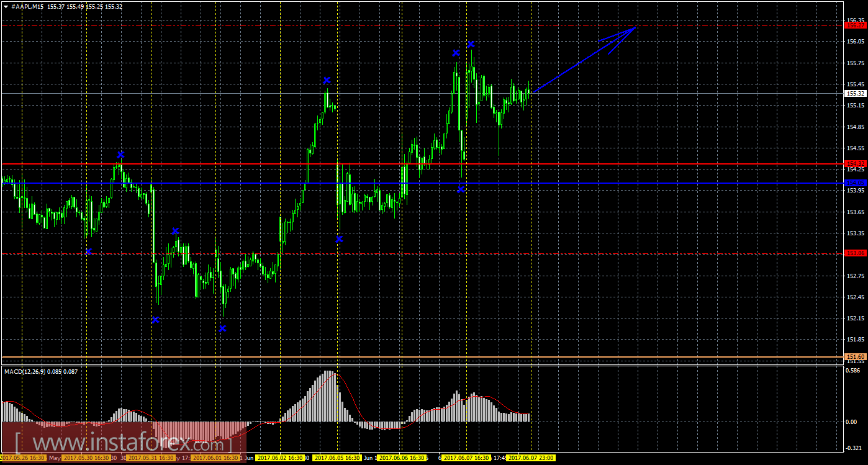Select the 2017.06.06 16:30 time marker
This screenshot has height=465, width=868.
tap(402, 458)
